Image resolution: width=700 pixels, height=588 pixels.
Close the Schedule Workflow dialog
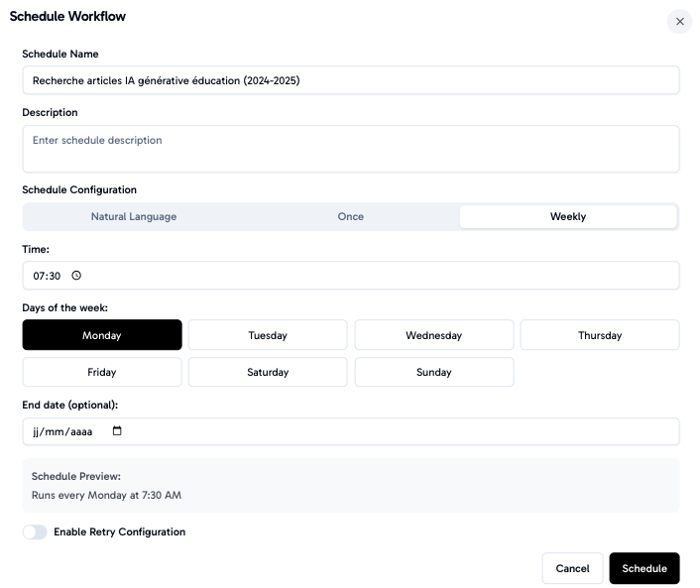[679, 22]
